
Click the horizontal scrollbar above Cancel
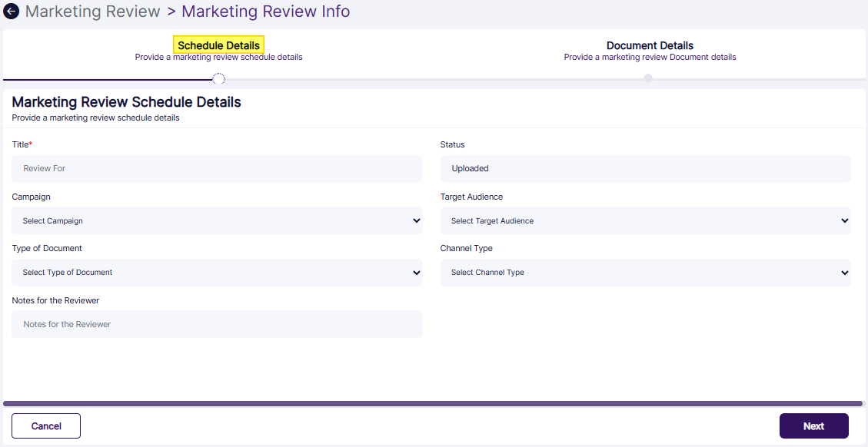[431, 402]
